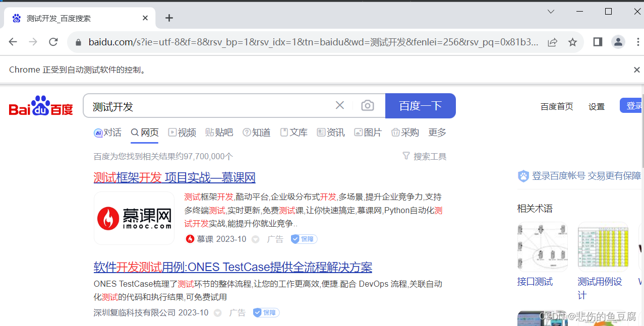
Task: Click the 百度一下 search button
Action: pyautogui.click(x=421, y=106)
